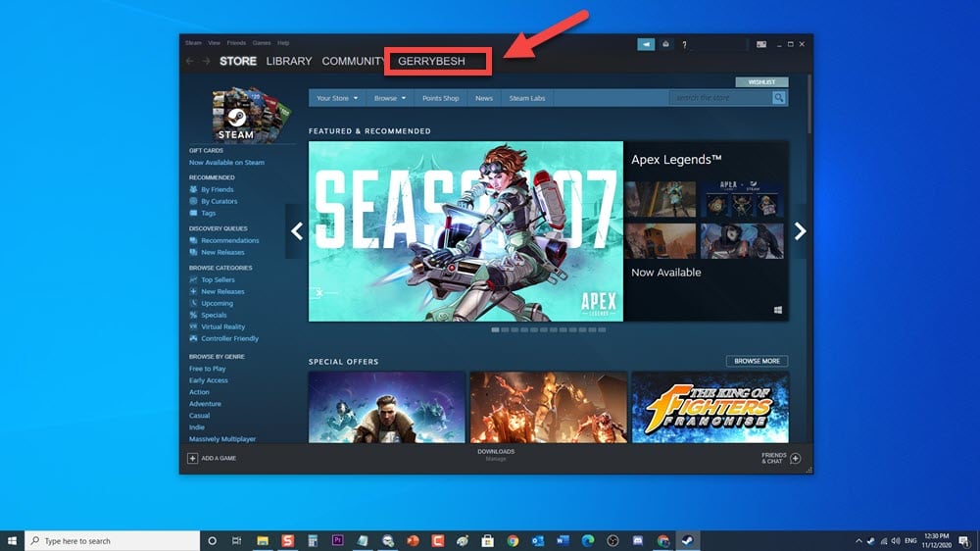Screen dimensions: 980x551
Task: Open Microsoft Store from the taskbar
Action: pyautogui.click(x=487, y=541)
